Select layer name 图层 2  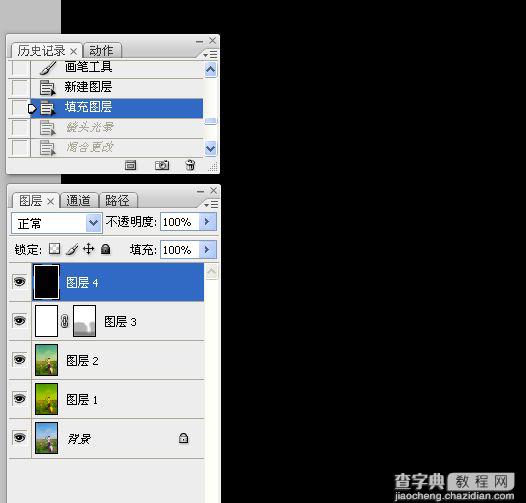(82, 361)
